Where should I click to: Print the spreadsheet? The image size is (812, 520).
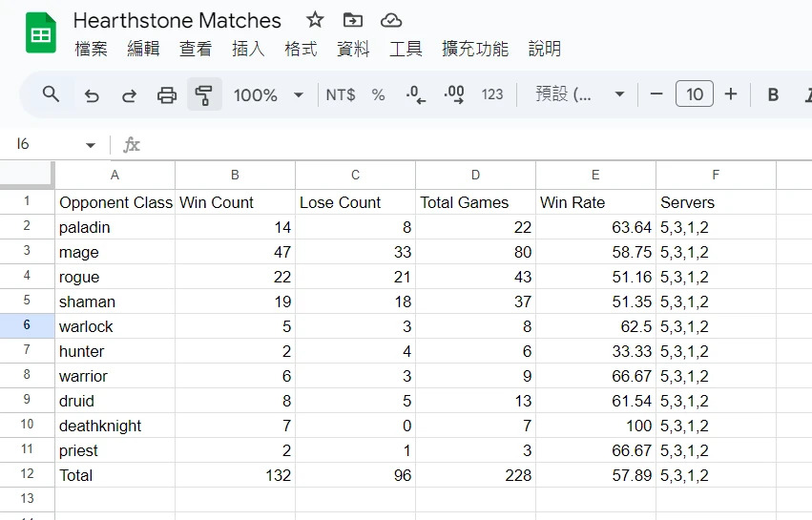click(167, 94)
